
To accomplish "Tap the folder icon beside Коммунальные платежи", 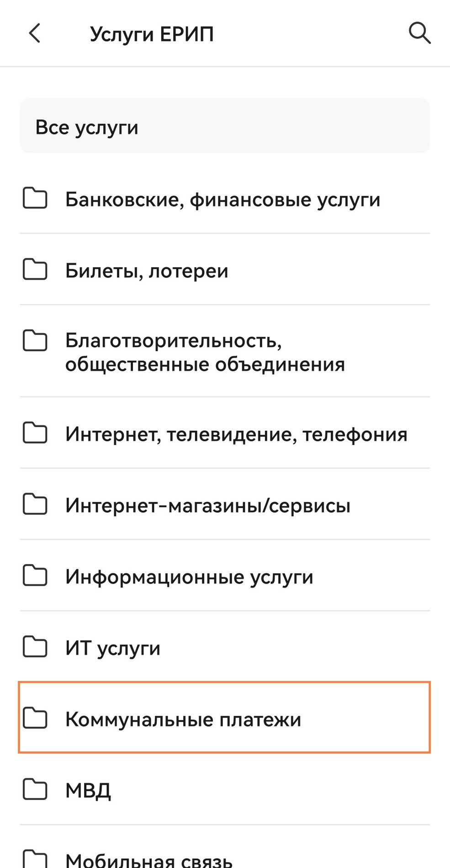I will click(36, 719).
